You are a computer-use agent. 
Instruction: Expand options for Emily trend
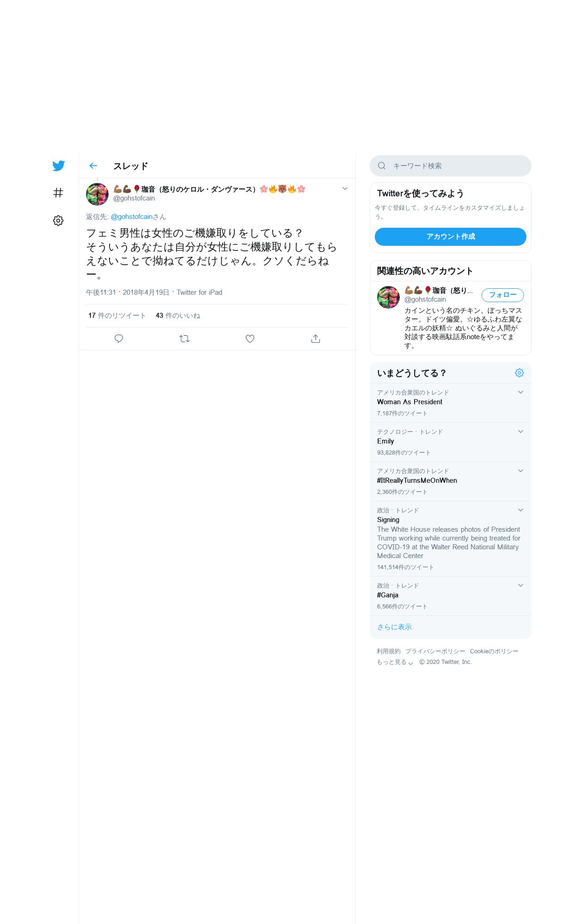(520, 432)
